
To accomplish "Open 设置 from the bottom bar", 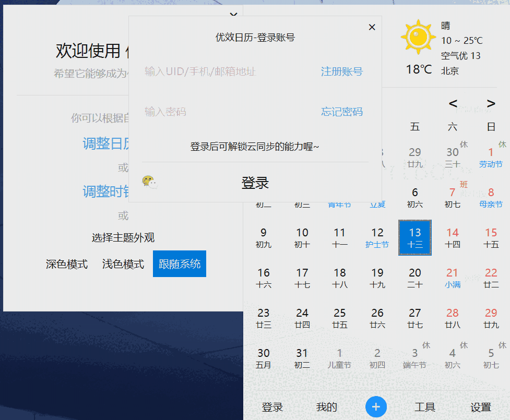I will (x=481, y=407).
